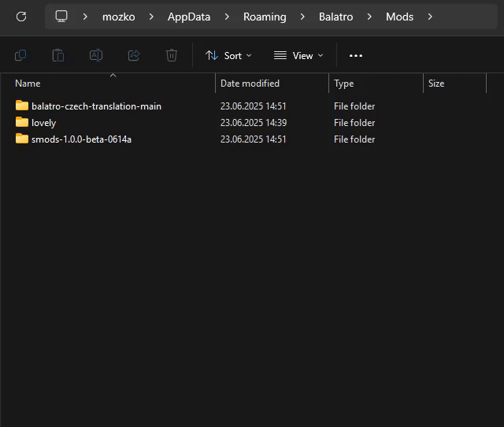Click the Paste clipboard icon in the toolbar

[x=58, y=55]
